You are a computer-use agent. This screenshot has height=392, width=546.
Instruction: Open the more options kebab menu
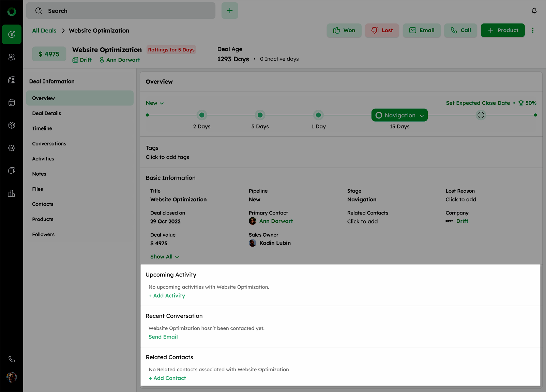[533, 30]
